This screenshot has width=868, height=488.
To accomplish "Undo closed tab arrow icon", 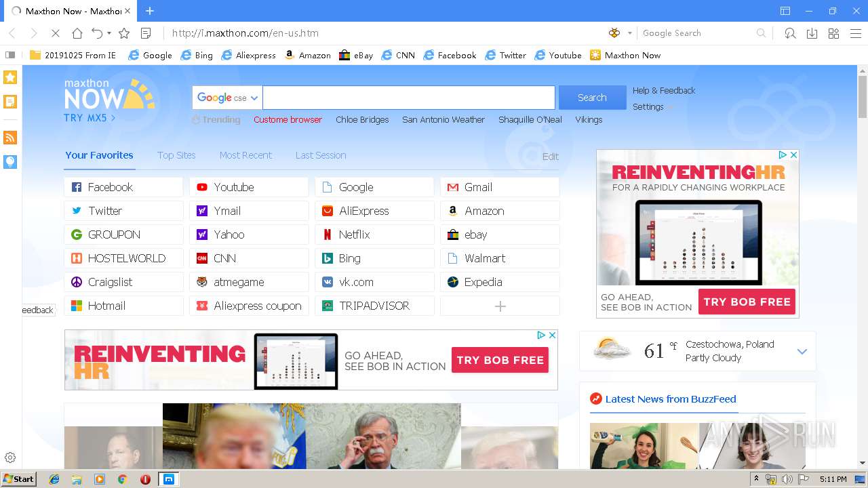I will click(97, 33).
